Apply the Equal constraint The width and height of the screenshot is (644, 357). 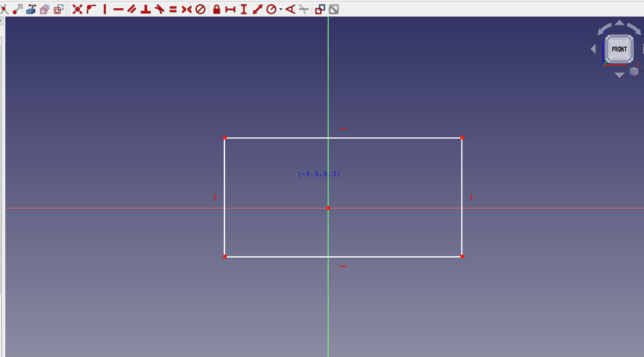coord(173,9)
